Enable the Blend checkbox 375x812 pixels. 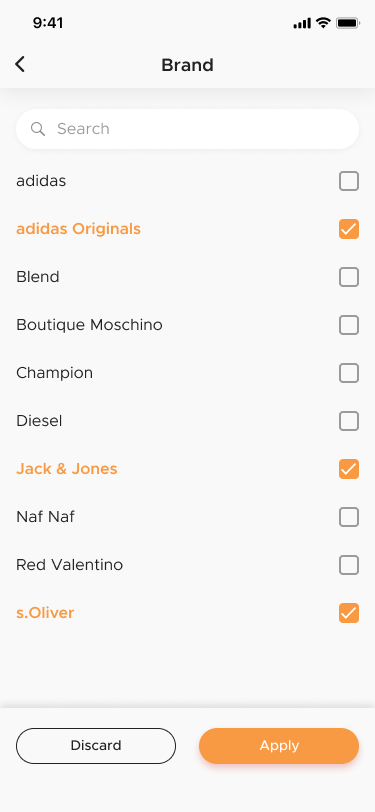point(349,277)
